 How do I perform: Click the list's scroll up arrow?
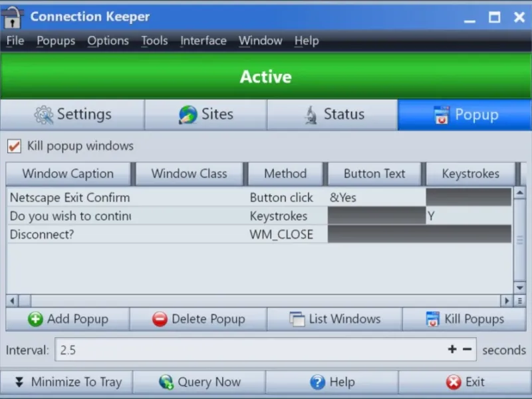click(520, 193)
